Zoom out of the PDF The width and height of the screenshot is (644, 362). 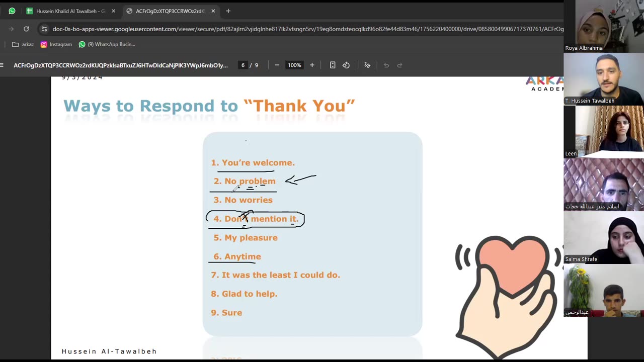point(277,65)
